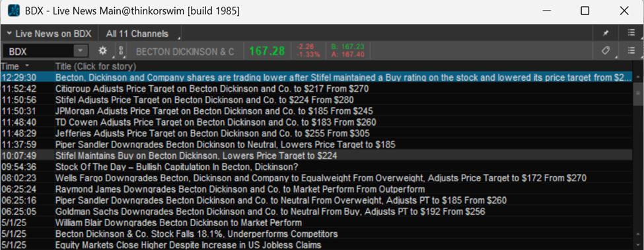The image size is (644, 250).
Task: Click the 11:52:42 timestamp cell
Action: point(18,89)
